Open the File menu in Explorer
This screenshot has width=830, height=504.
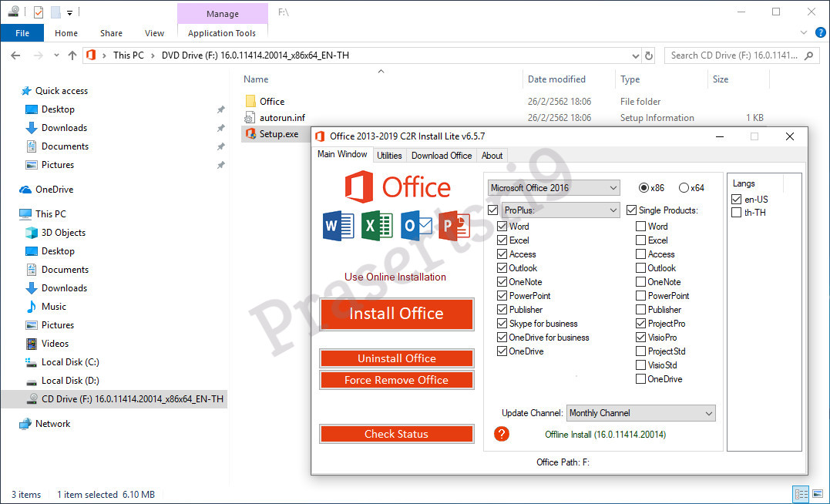(22, 33)
